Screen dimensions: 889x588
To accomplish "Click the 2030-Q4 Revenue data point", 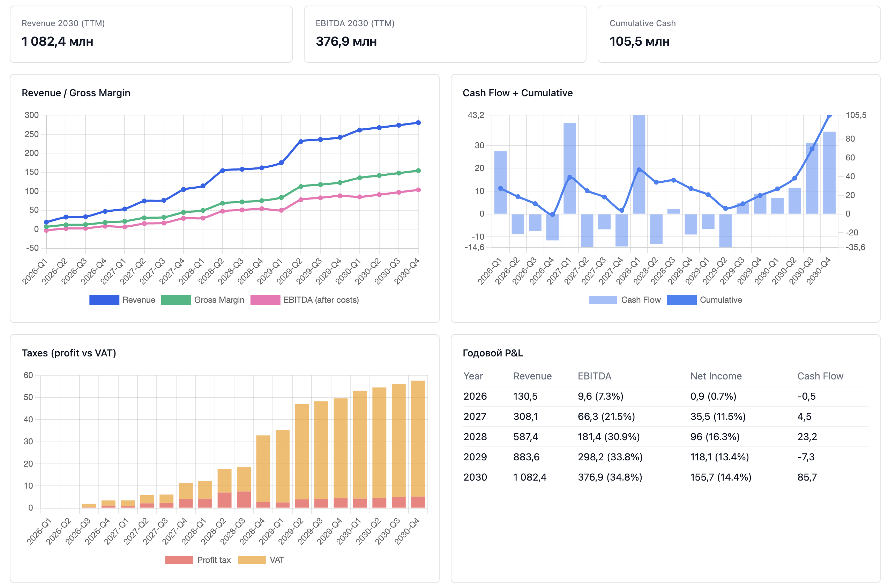I will 418,123.
